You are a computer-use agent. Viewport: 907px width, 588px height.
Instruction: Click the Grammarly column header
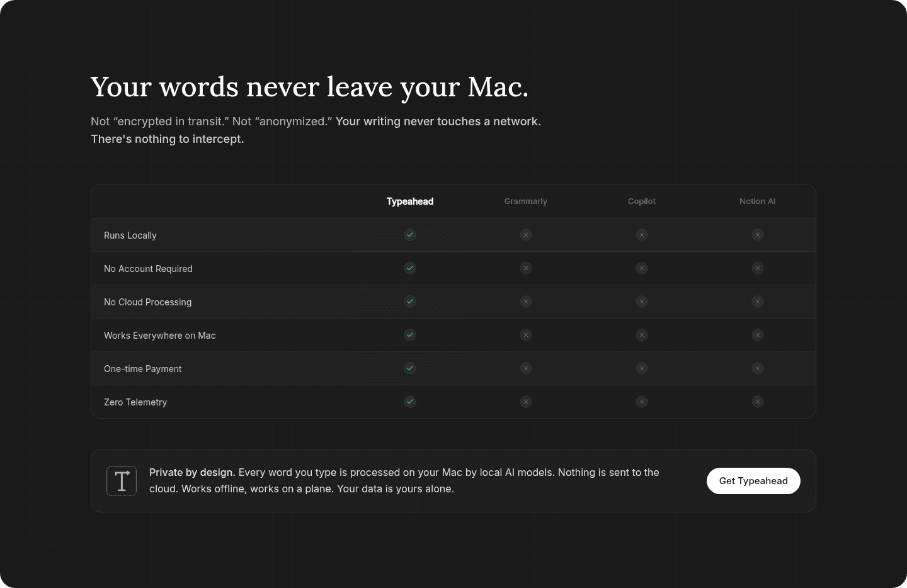(x=526, y=201)
